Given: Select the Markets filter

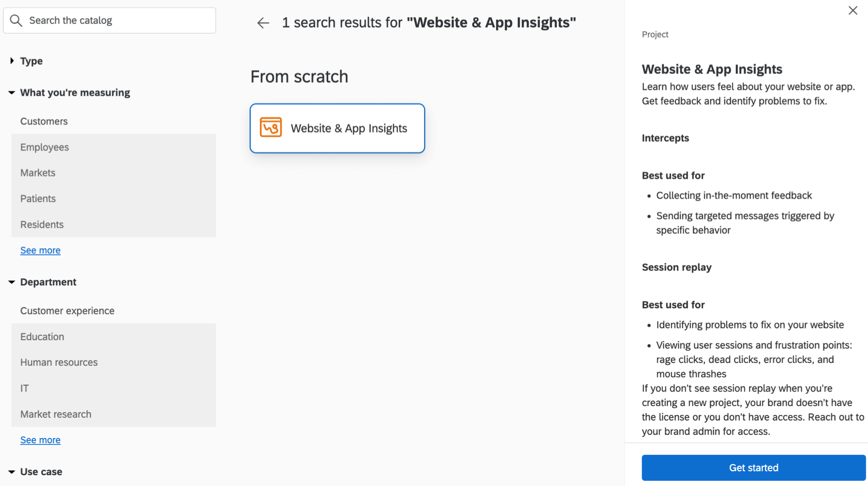Looking at the screenshot, I should coord(38,173).
